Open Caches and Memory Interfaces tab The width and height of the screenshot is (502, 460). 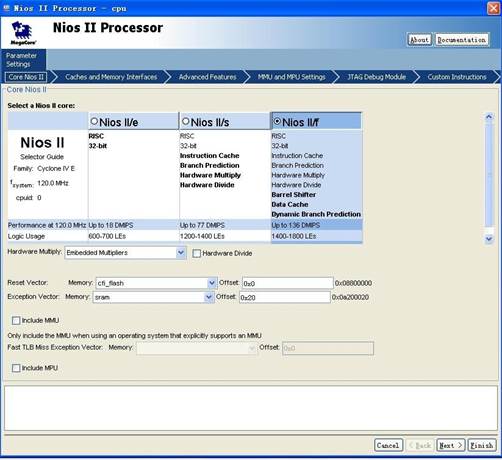coord(111,77)
